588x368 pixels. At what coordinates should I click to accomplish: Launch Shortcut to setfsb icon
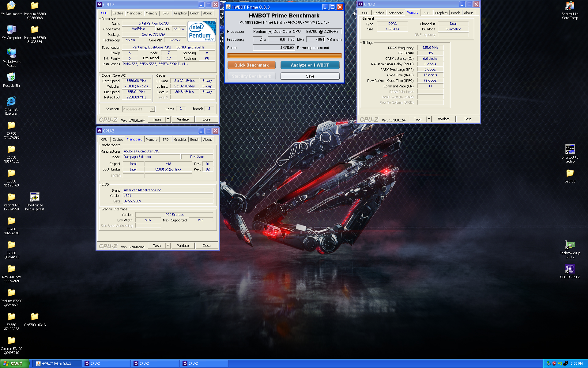(x=570, y=154)
